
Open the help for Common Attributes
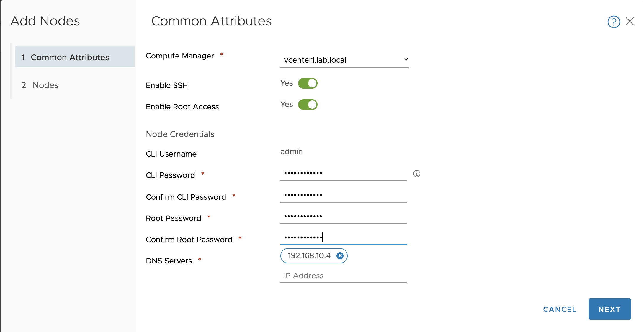(x=613, y=22)
